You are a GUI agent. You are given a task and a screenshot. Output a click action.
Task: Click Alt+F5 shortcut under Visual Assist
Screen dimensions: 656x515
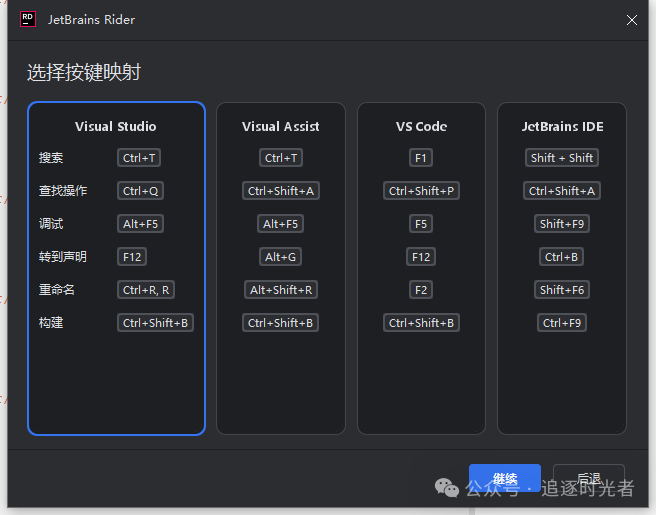[x=281, y=224]
